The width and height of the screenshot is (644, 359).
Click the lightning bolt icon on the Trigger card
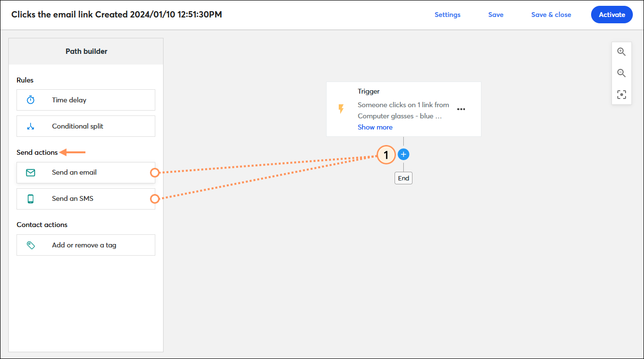[x=341, y=109]
